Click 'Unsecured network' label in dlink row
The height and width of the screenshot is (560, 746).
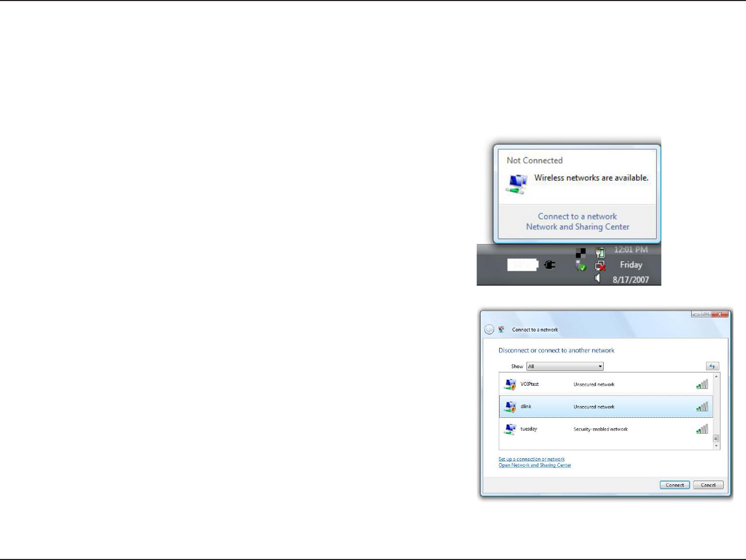pos(594,407)
